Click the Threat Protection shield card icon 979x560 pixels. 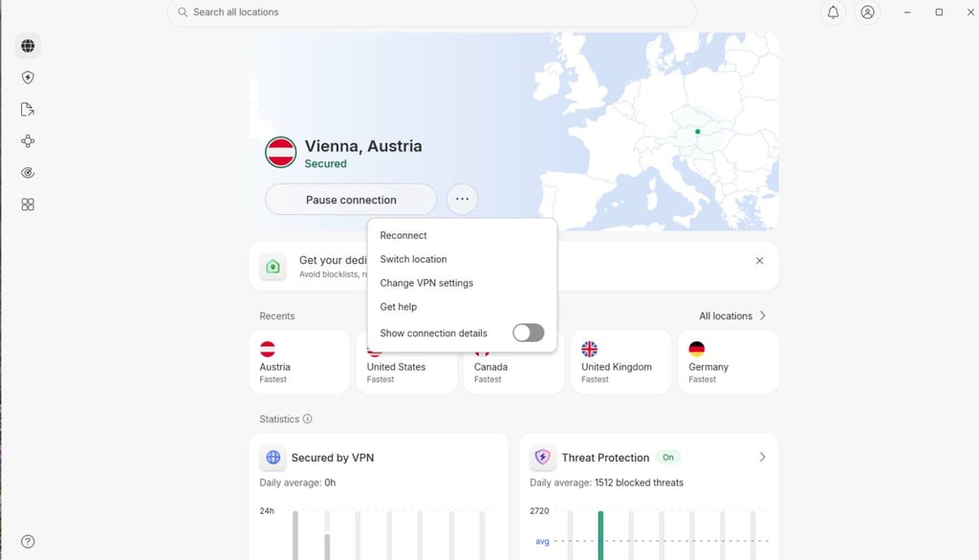click(x=543, y=458)
